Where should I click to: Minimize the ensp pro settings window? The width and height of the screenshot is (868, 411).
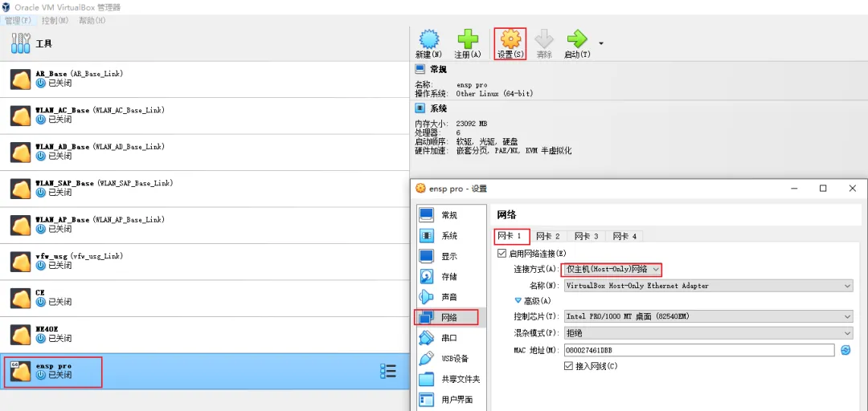794,189
